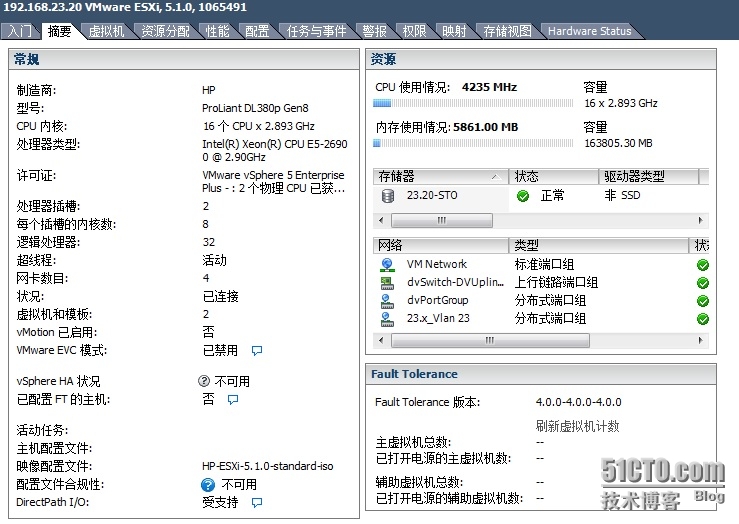Sort by the 存储器 column header

click(440, 176)
